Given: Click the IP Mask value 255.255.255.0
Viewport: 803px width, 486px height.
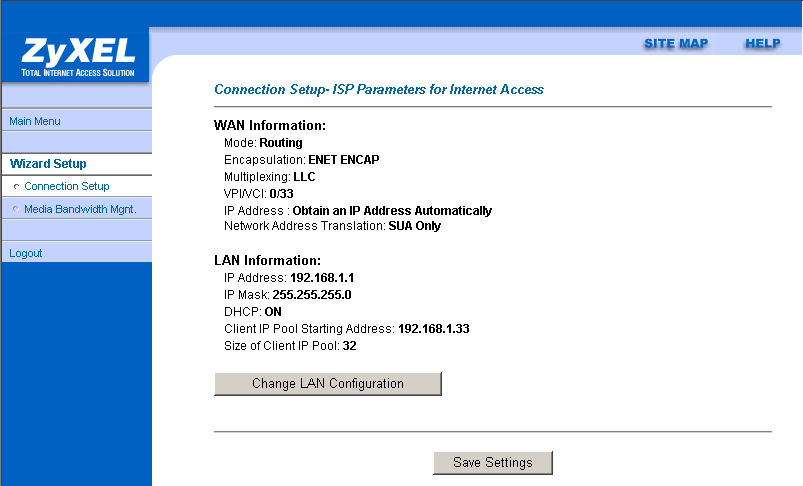Looking at the screenshot, I should click(312, 295).
